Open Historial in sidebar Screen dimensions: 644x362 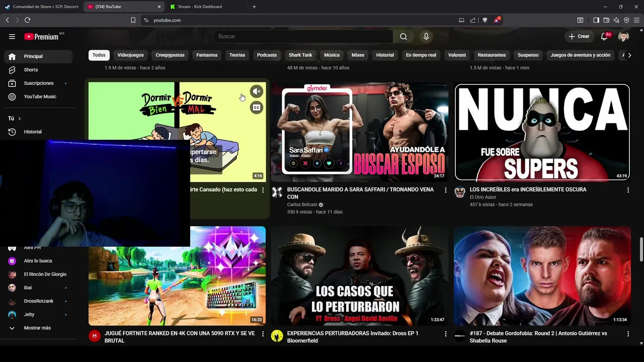click(38, 132)
